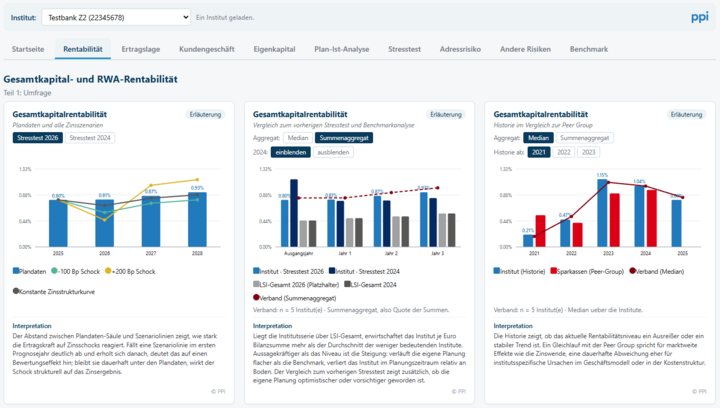Click the 2028 Plandaten bar in first chart

click(x=197, y=219)
